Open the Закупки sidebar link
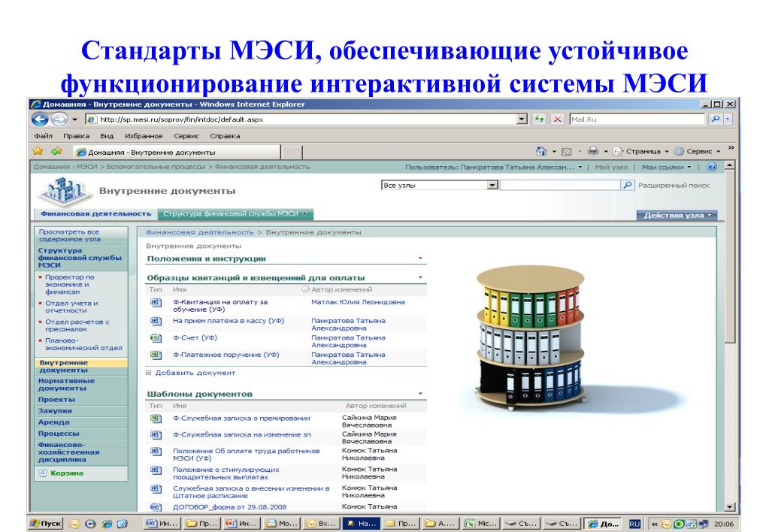The image size is (769, 532). [x=55, y=411]
